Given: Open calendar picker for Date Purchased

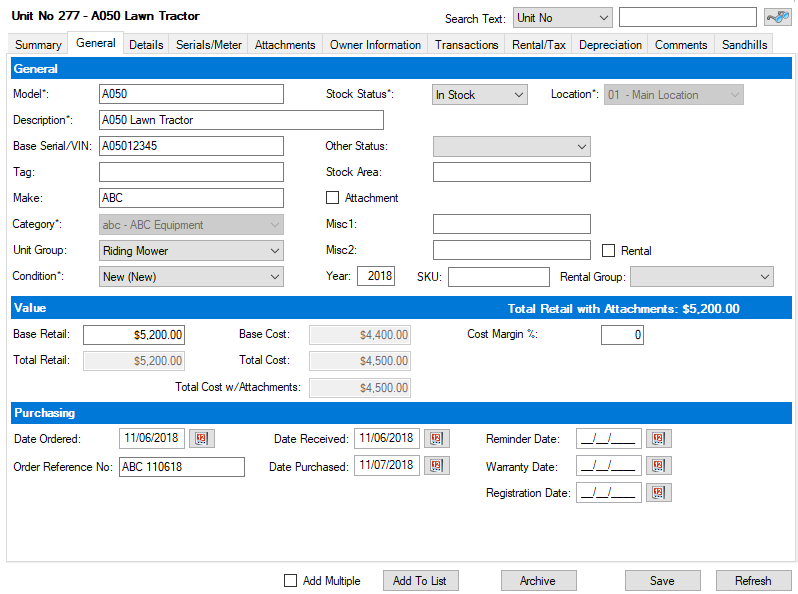Looking at the screenshot, I should tap(437, 465).
